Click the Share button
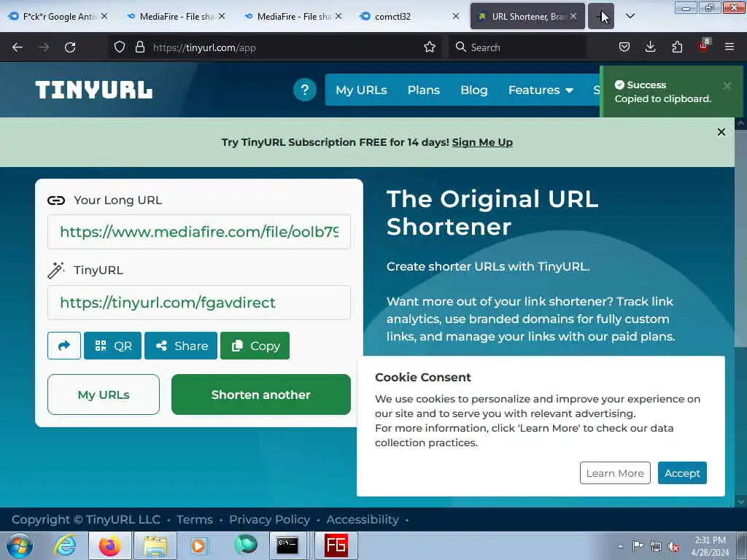 (181, 346)
